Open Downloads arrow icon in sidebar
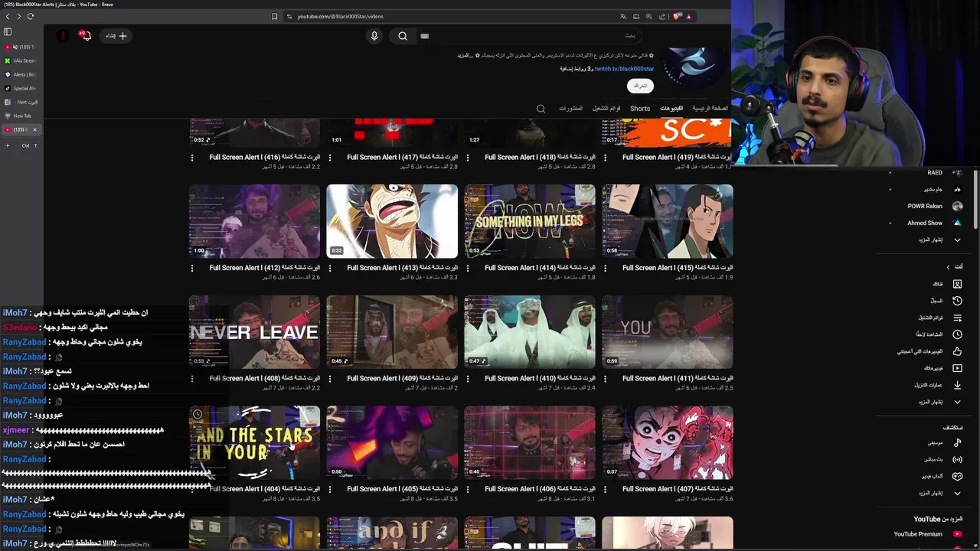The width and height of the screenshot is (980, 551). [957, 385]
